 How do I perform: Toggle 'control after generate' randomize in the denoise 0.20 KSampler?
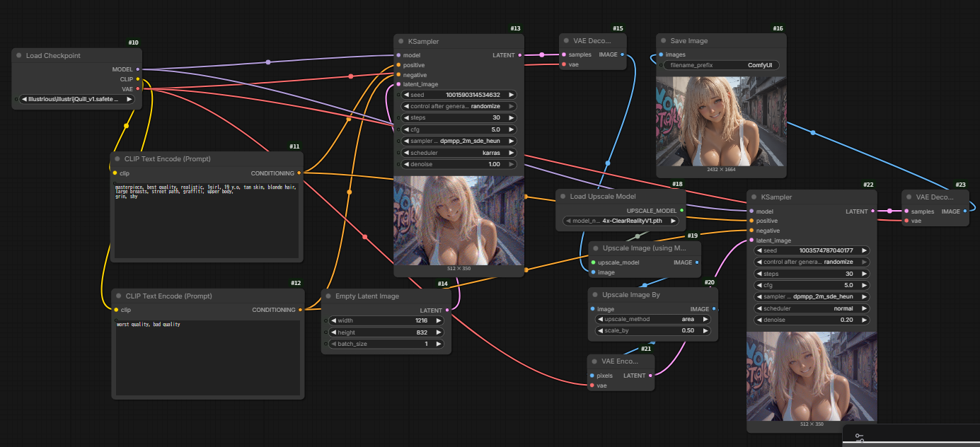point(812,262)
